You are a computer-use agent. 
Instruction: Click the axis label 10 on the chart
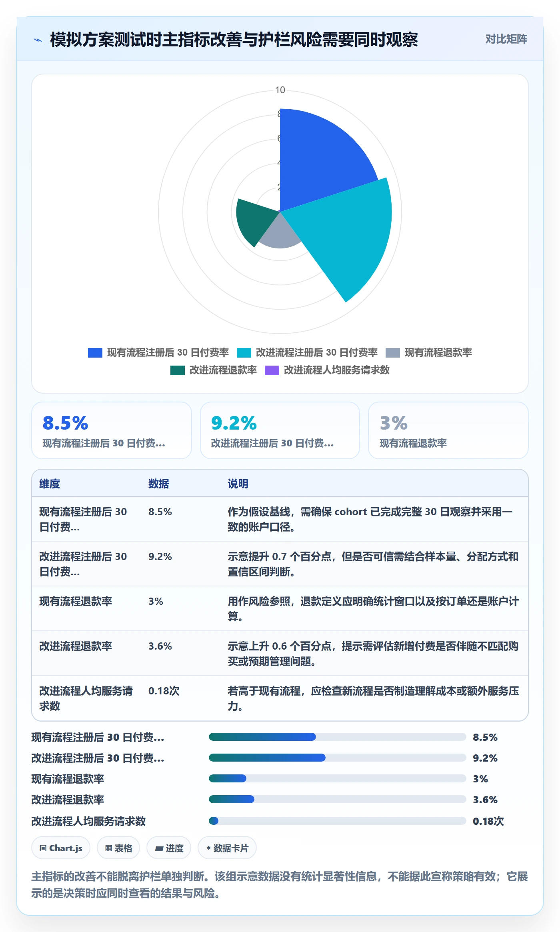[280, 90]
